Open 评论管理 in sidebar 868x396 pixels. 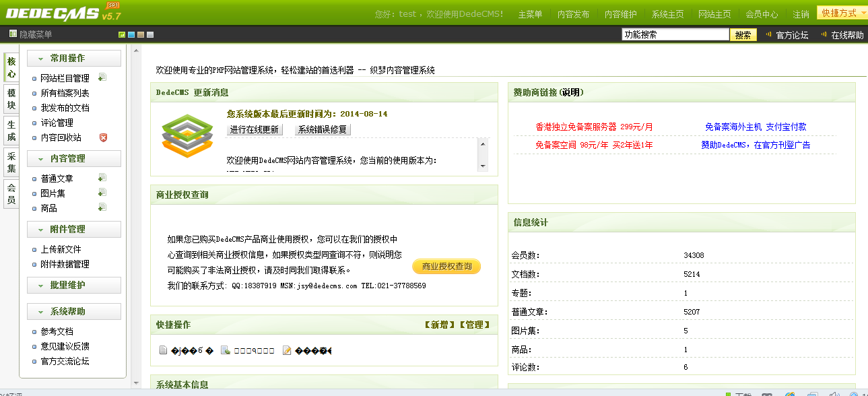pos(57,123)
